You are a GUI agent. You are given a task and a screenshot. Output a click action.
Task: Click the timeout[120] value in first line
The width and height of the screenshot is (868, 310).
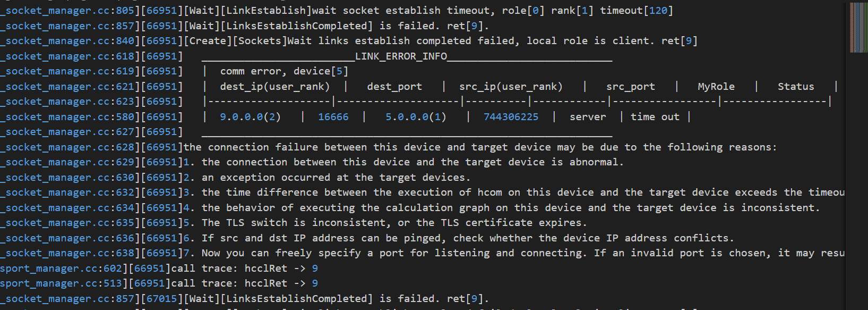[x=636, y=11]
